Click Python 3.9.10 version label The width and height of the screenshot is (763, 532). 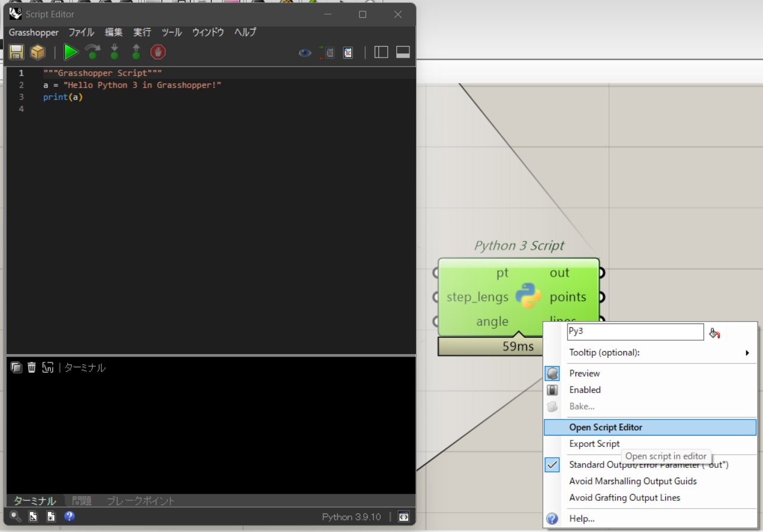tap(351, 516)
